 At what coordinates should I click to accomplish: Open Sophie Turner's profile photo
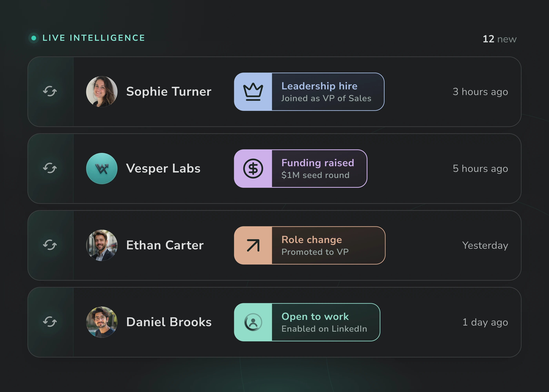coord(102,92)
